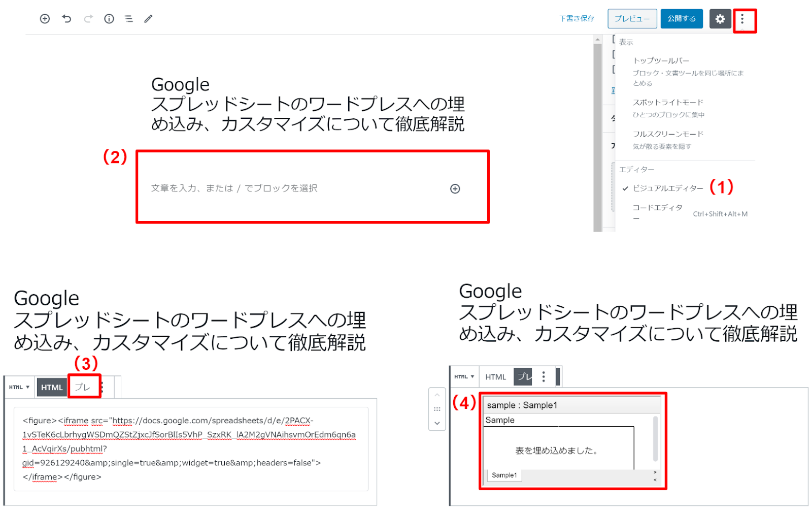Move preview block down with chevron

[x=437, y=423]
